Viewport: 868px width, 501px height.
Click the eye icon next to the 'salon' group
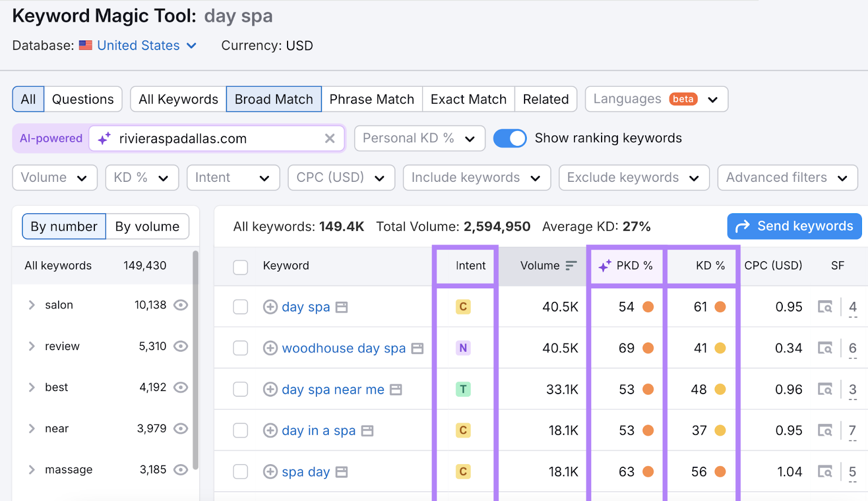pyautogui.click(x=181, y=305)
